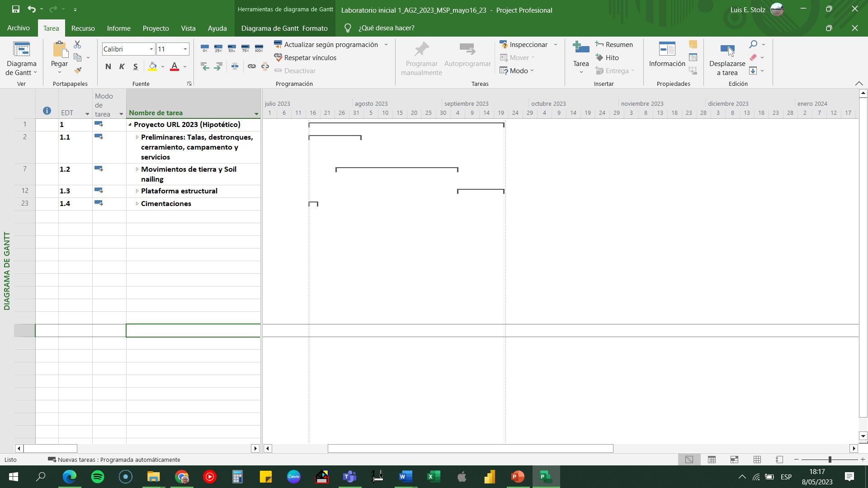Mark task as 50% complete
Screen dimensions: 868x488
(232, 48)
